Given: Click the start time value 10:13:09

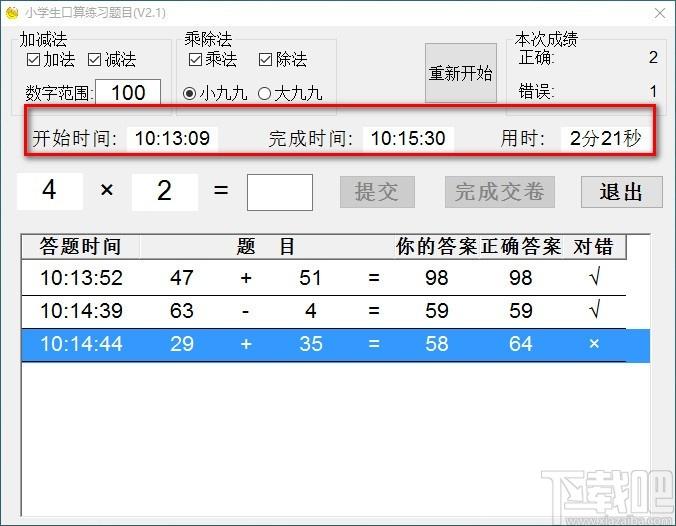Looking at the screenshot, I should pyautogui.click(x=172, y=138).
